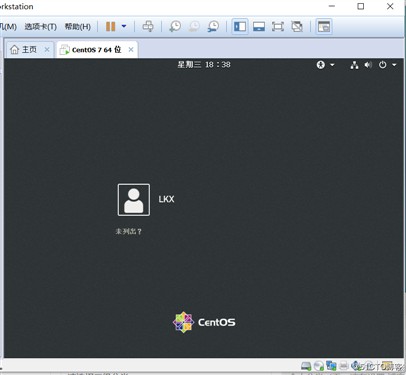This screenshot has height=375, width=406.
Task: Open the snapshot manager icon
Action: tap(213, 26)
